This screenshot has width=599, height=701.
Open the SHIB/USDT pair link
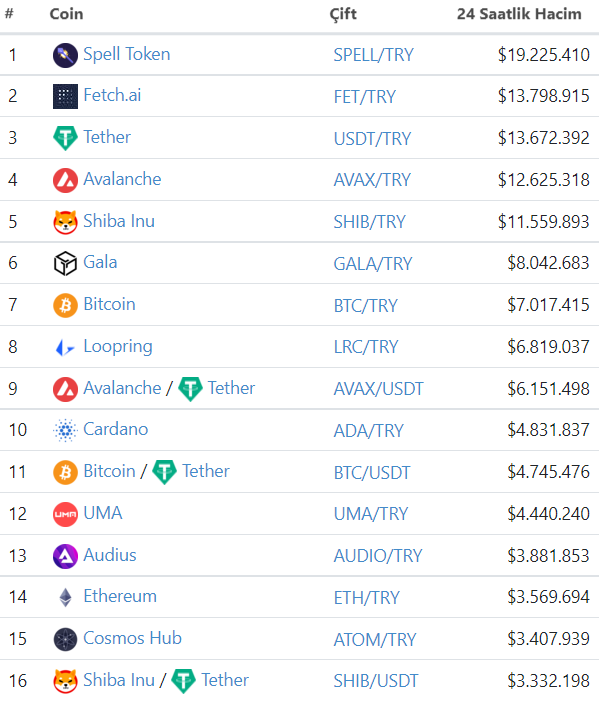[x=375, y=681]
